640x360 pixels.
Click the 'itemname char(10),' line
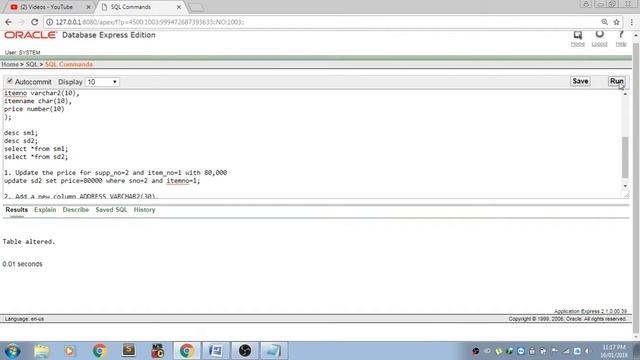point(38,101)
